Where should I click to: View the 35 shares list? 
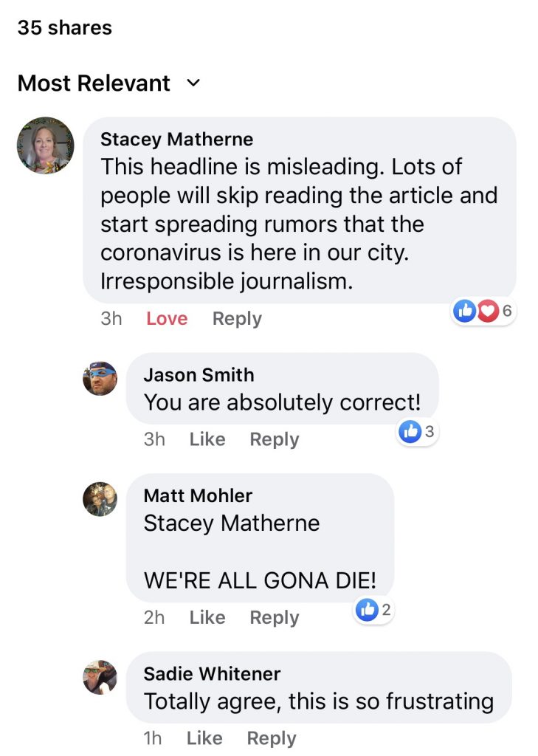coord(65,27)
